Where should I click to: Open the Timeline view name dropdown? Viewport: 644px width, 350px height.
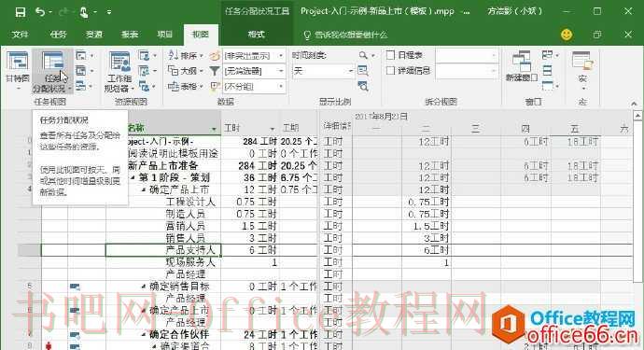494,55
